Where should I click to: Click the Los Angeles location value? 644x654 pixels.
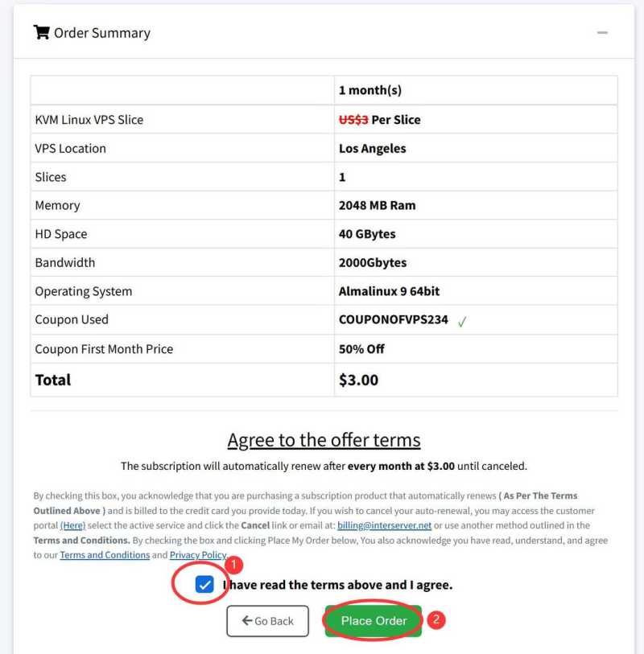(372, 148)
